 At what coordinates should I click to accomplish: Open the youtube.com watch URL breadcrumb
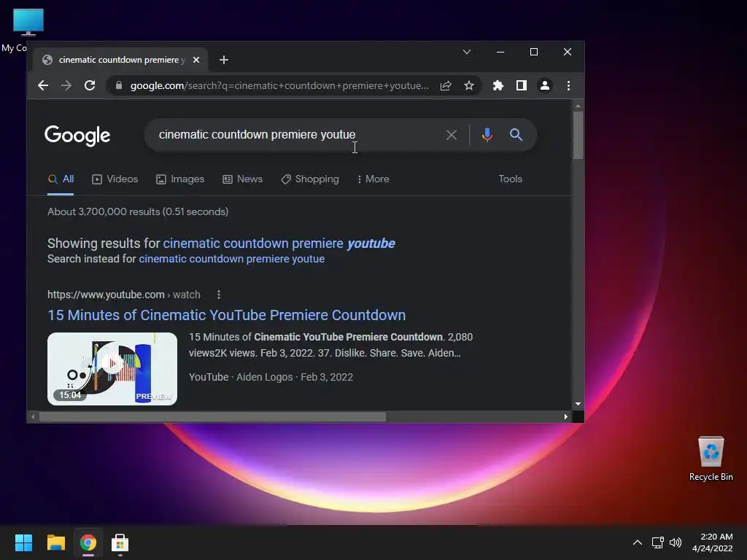coord(124,295)
